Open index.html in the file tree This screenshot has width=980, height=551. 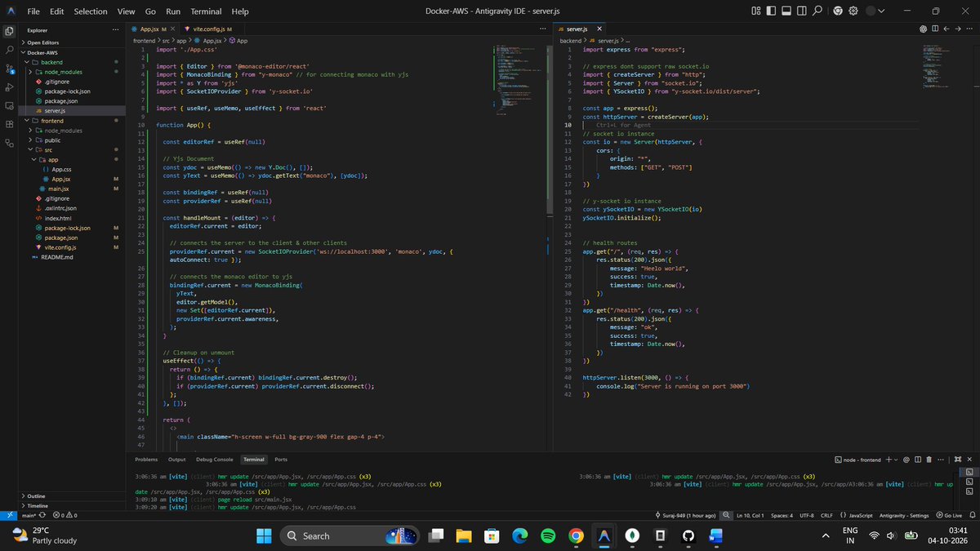pos(58,218)
